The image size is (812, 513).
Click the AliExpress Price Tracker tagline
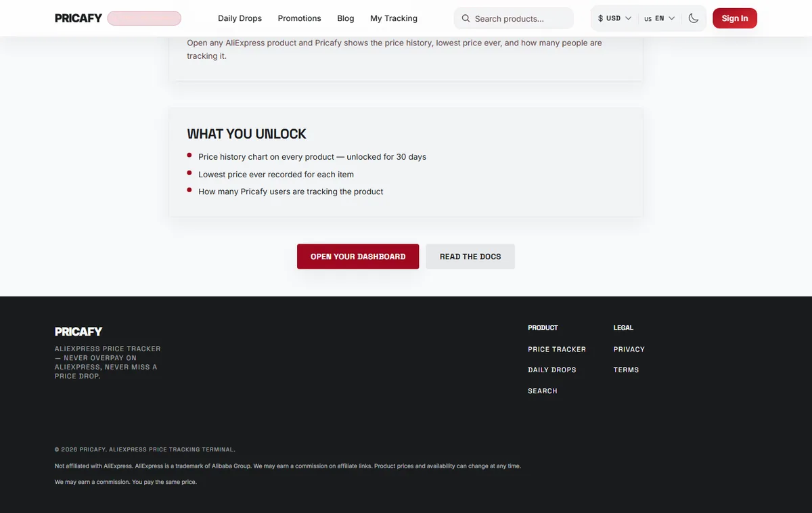(x=108, y=362)
